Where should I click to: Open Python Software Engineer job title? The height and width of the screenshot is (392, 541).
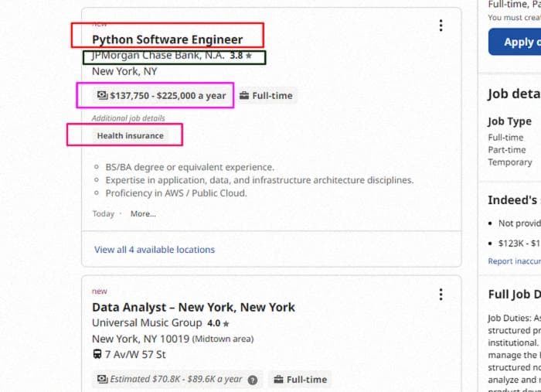168,39
